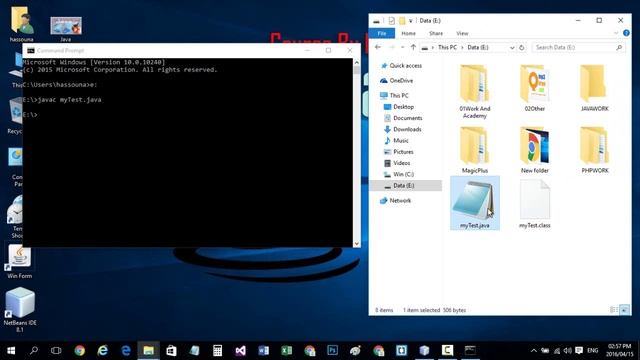This screenshot has width=640, height=360.
Task: Click Data (E:) in the address bar
Action: point(478,47)
